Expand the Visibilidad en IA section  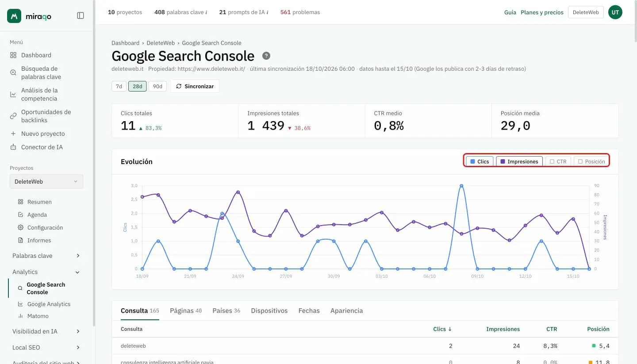[46, 331]
